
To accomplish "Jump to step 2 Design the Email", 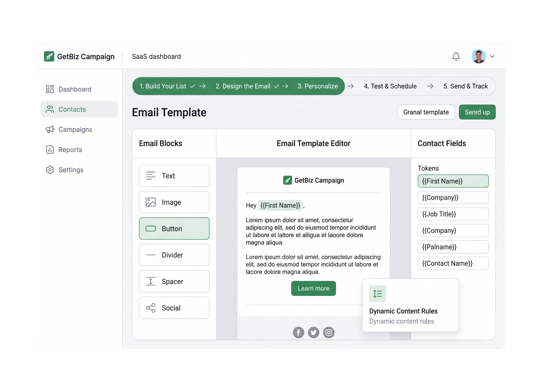I will [247, 86].
